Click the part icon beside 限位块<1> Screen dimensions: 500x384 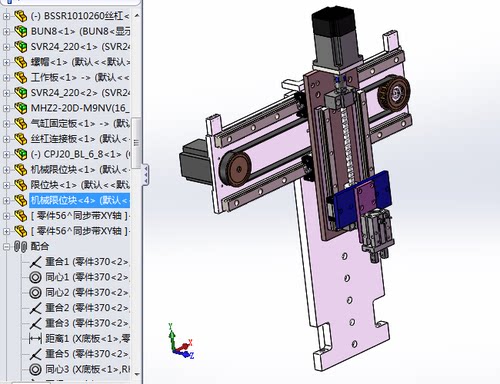21,185
